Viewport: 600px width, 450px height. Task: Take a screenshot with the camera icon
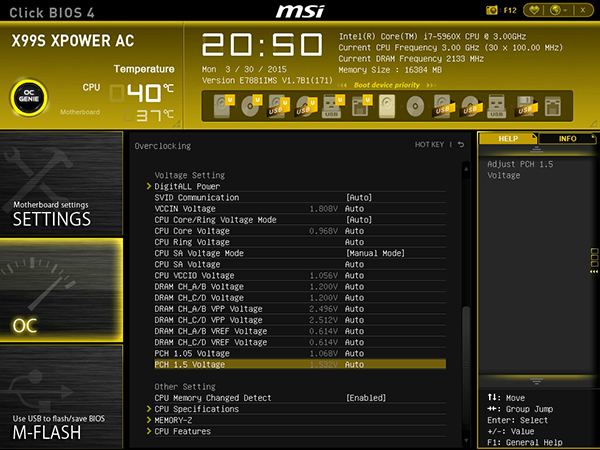click(491, 10)
